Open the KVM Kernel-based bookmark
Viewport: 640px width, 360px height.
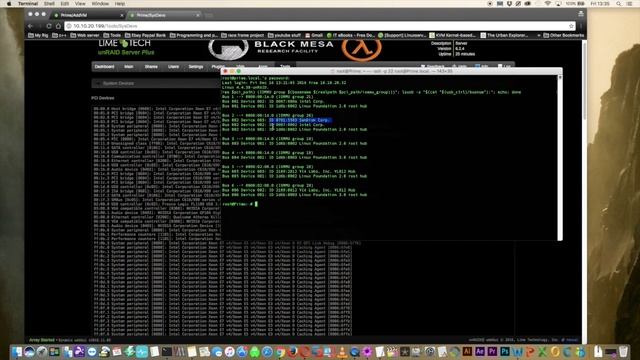pos(453,36)
